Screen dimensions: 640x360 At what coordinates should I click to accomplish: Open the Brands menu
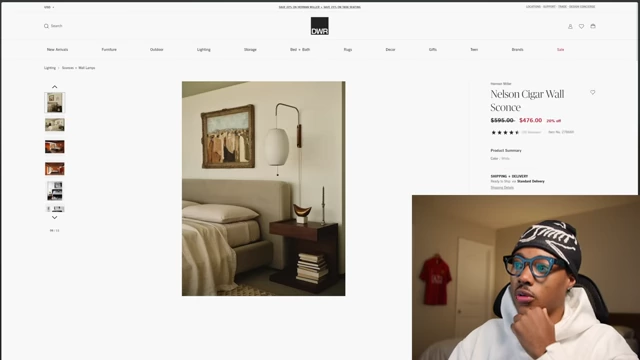coord(518,49)
